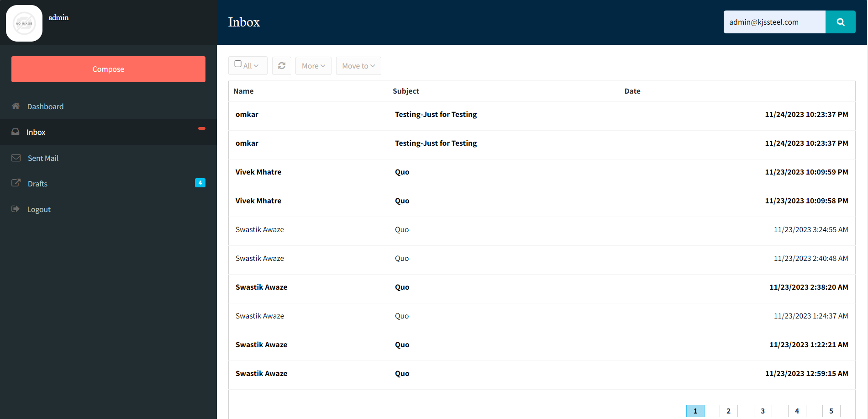Click the Compose button
868x419 pixels.
point(108,69)
